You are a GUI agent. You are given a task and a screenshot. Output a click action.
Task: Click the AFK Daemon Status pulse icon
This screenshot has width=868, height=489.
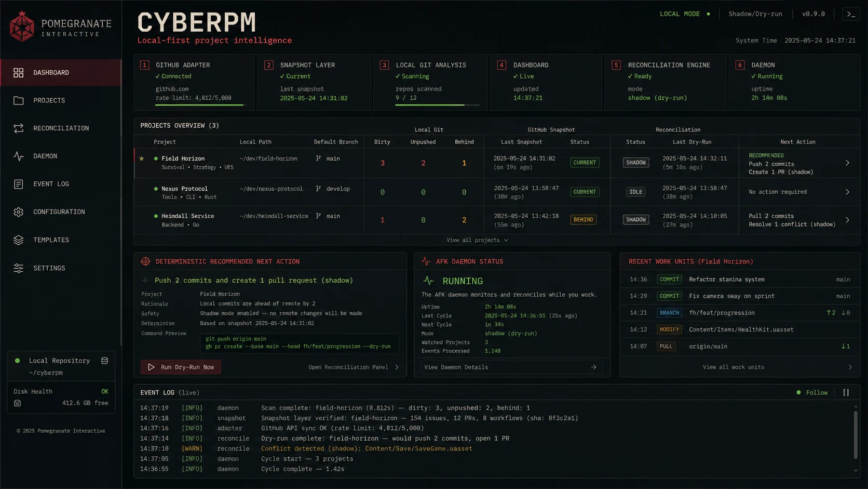point(426,261)
